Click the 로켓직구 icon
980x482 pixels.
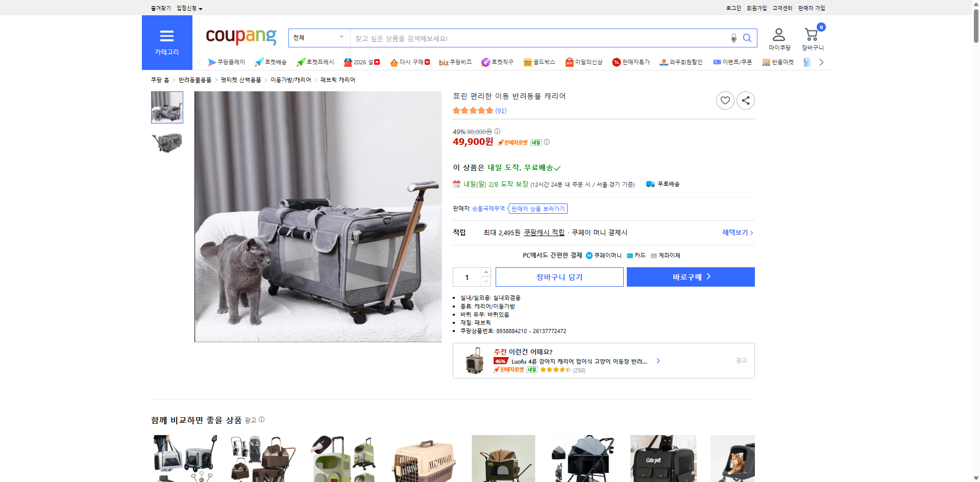(485, 62)
